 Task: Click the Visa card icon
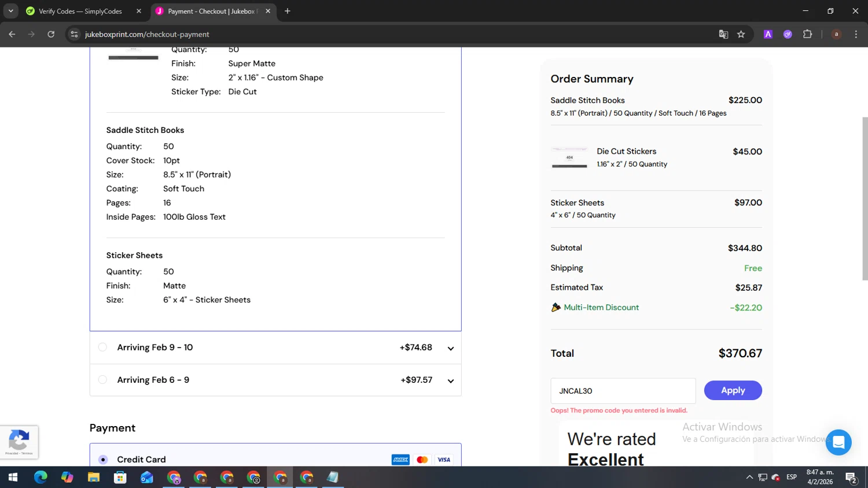pyautogui.click(x=444, y=460)
